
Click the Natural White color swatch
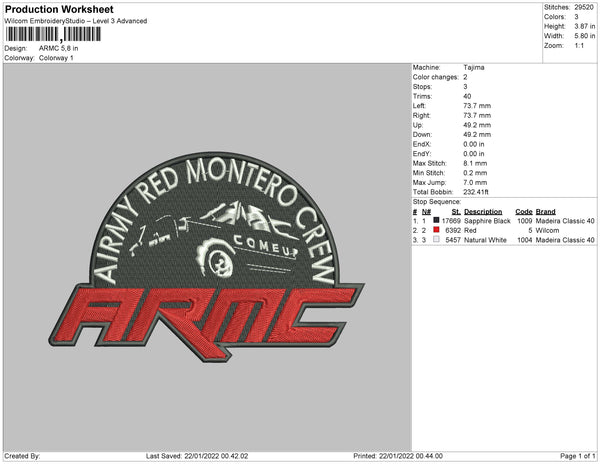click(436, 239)
